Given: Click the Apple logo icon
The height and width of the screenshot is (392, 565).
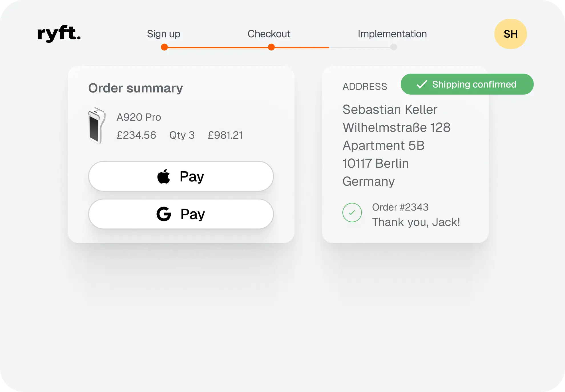Looking at the screenshot, I should (164, 176).
